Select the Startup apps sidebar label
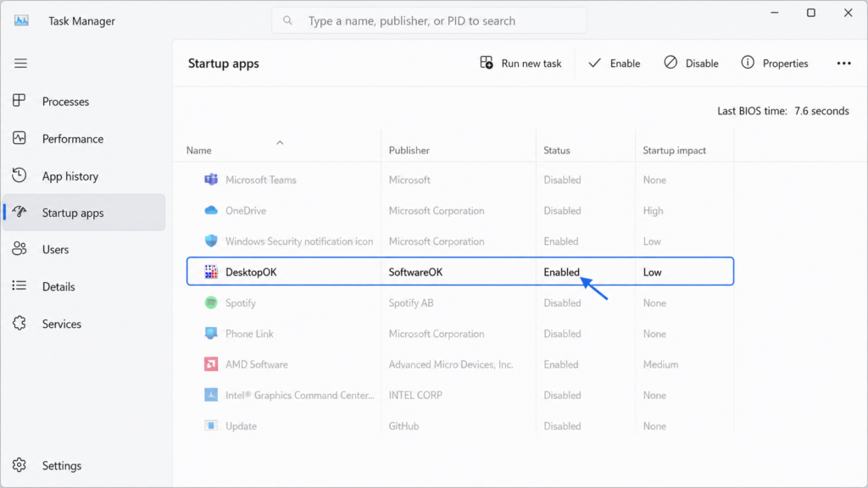The image size is (868, 488). [73, 213]
